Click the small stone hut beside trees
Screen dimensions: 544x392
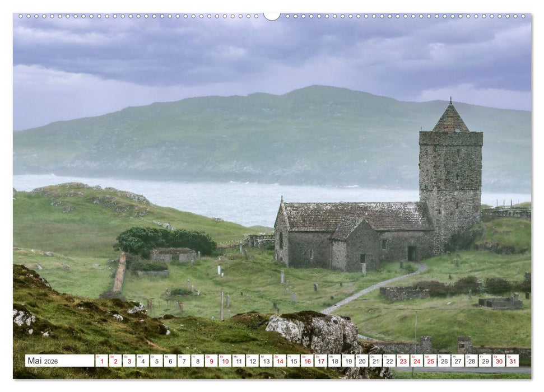(173, 255)
